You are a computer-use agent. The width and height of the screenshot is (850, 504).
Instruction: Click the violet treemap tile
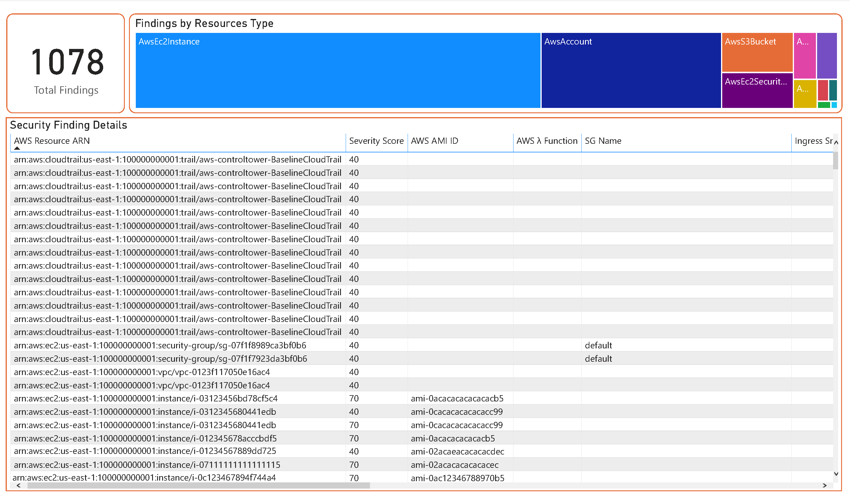pos(827,56)
